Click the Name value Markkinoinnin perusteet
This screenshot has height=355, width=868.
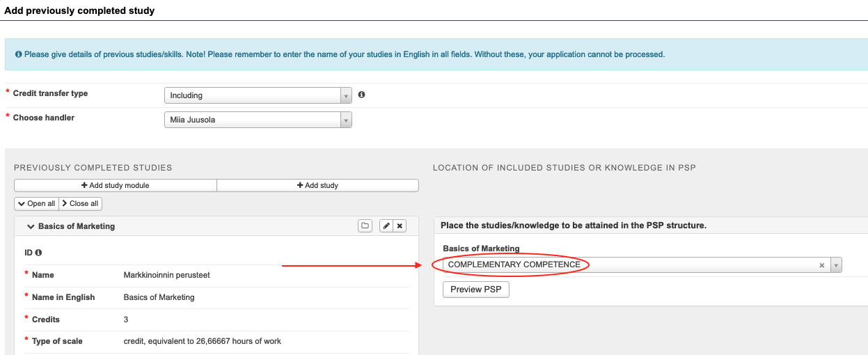tap(166, 275)
